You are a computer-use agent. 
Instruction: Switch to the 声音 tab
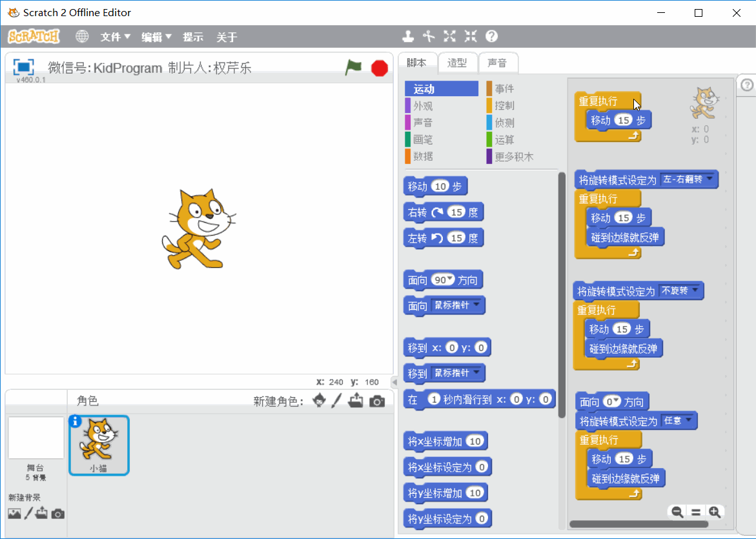497,63
